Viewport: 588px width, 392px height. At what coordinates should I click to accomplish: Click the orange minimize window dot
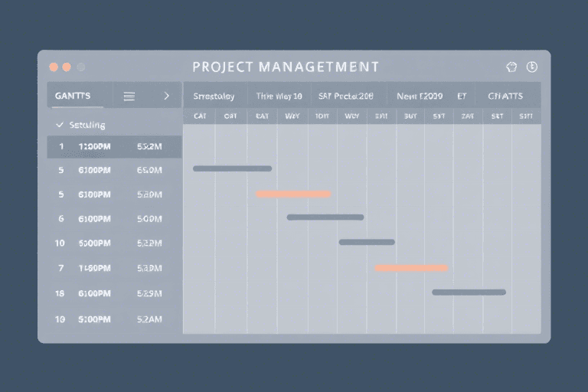pyautogui.click(x=67, y=67)
